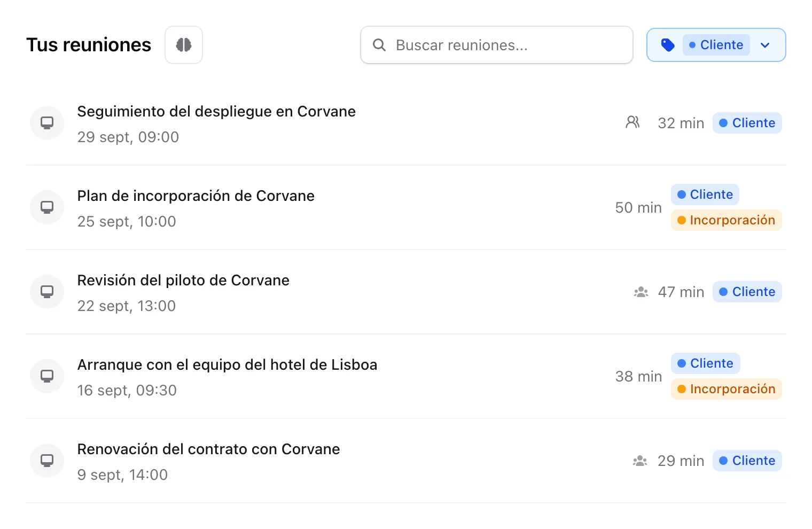812x529 pixels.
Task: Click group icon on Renovación del contrato row
Action: click(x=640, y=461)
